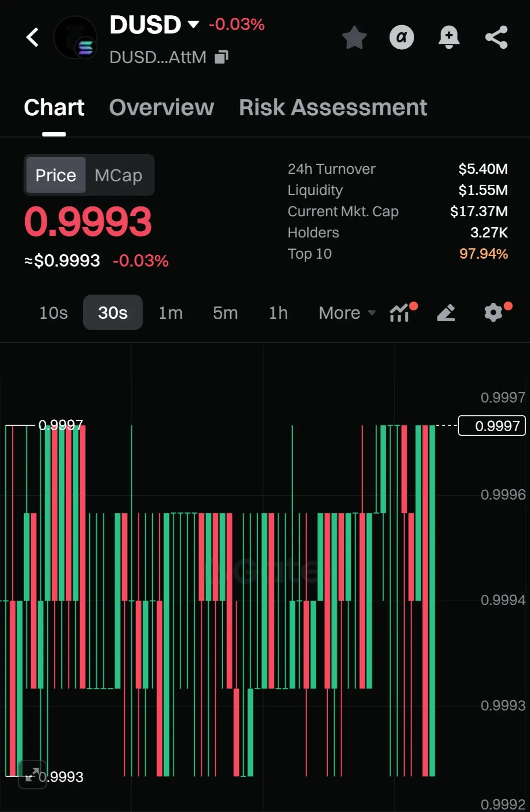Screen dimensions: 530x812
Task: Switch to the Chart tab
Action: pyautogui.click(x=54, y=107)
